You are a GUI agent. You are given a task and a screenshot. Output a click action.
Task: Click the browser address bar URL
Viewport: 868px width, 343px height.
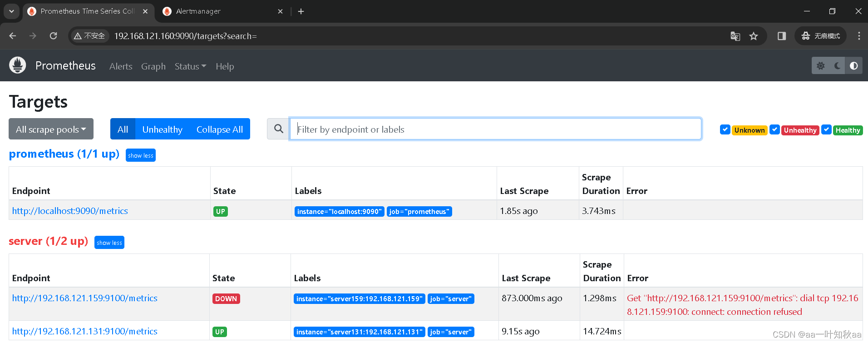[x=185, y=36]
